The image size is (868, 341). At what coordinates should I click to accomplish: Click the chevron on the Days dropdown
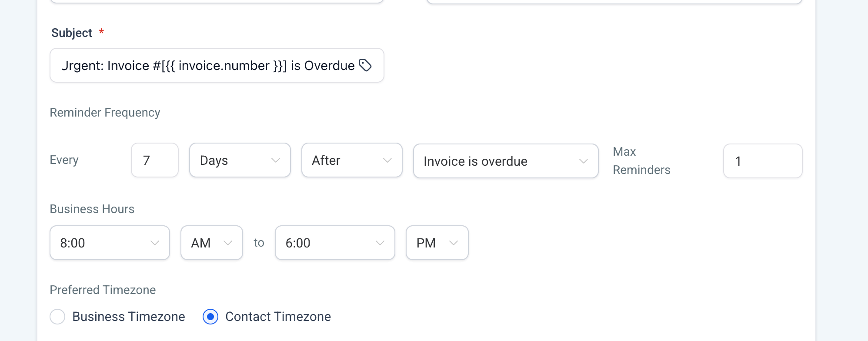tap(275, 160)
